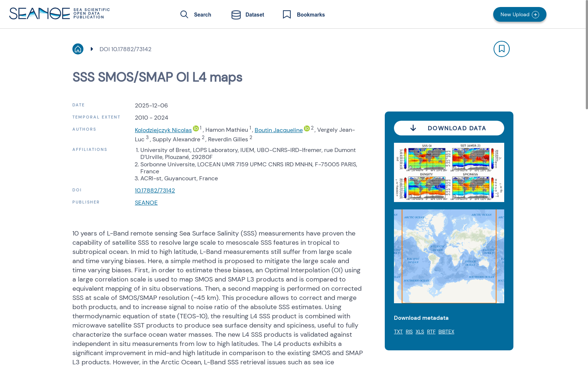Open the Search icon in the header
The height and width of the screenshot is (368, 588).
[x=184, y=14]
